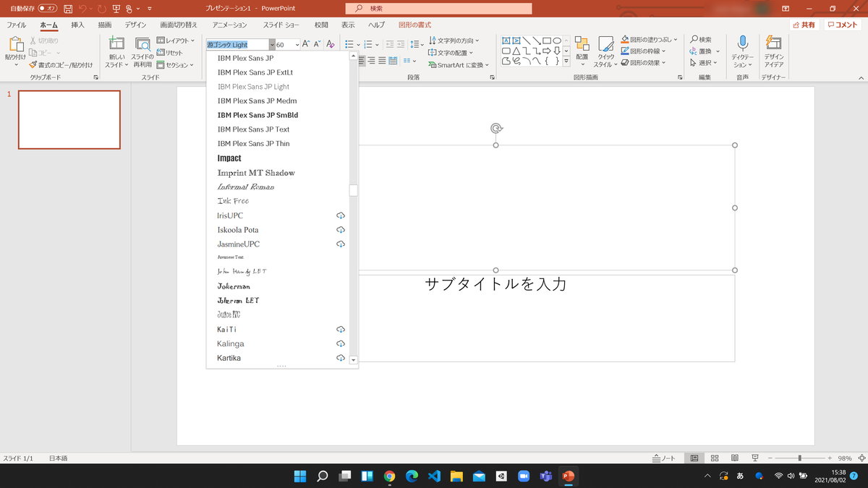
Task: Click the Arrange (配置) icon
Action: click(x=582, y=44)
